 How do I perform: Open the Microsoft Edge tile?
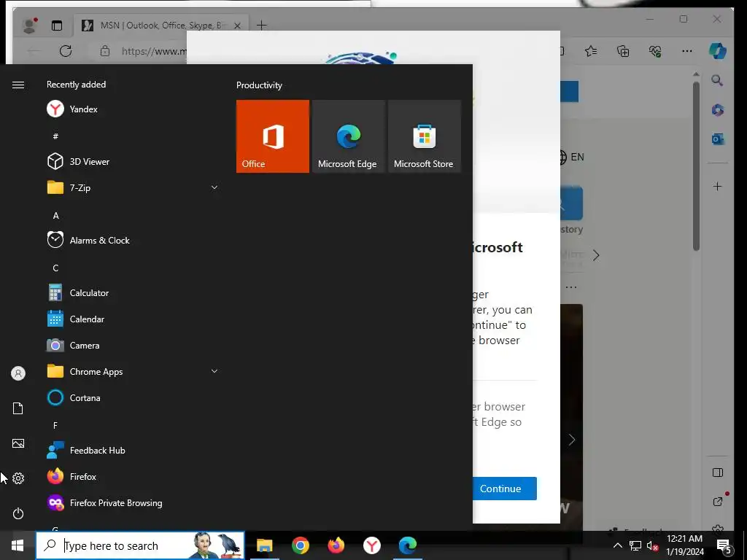coord(348,136)
